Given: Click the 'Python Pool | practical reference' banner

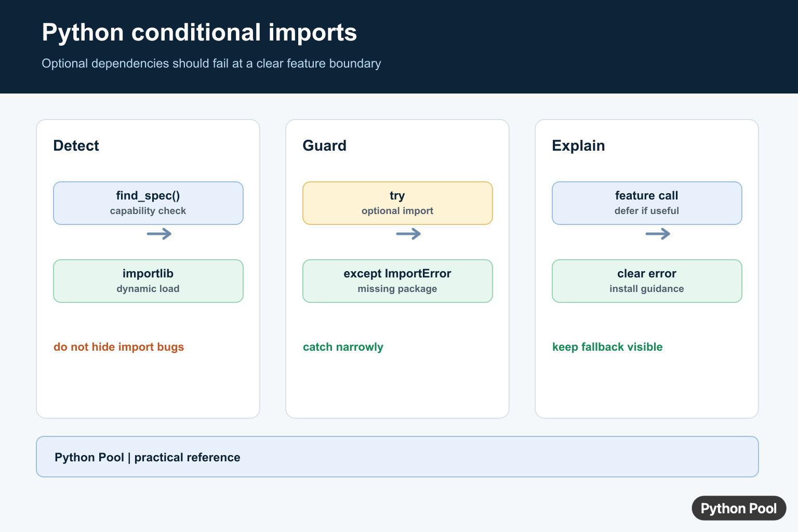Looking at the screenshot, I should (397, 457).
